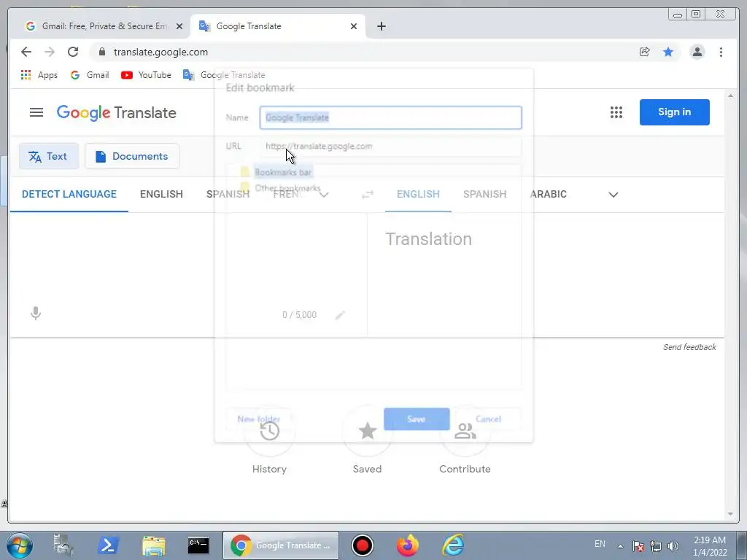Click the network tray icon
This screenshot has width=747, height=560.
pyautogui.click(x=656, y=546)
